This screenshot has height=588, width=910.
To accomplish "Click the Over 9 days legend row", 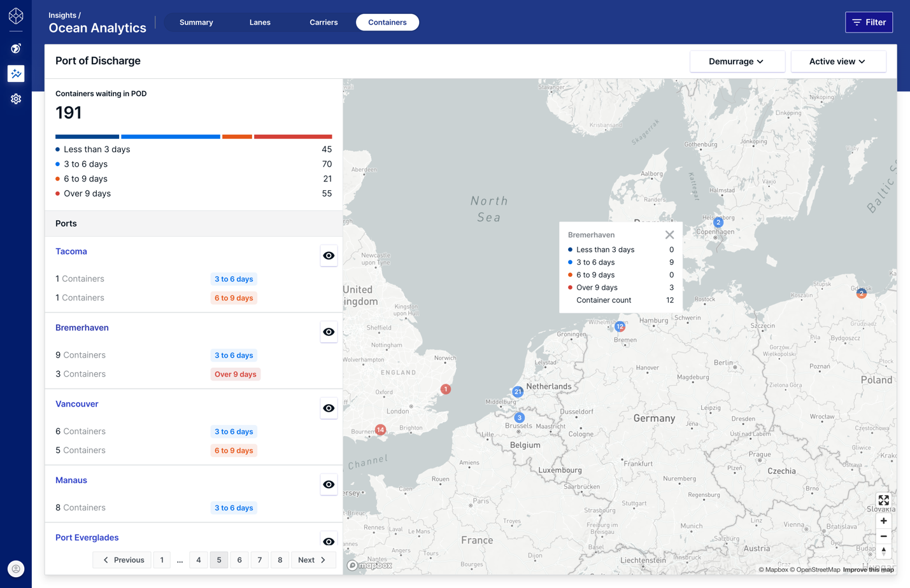I will (194, 193).
